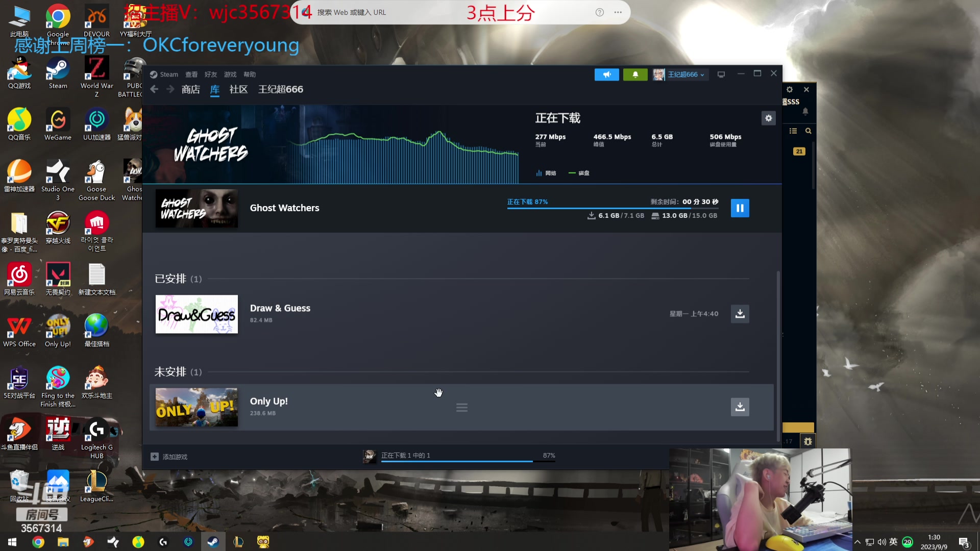Click side panel bell icon
The image size is (980, 551).
pos(805,111)
